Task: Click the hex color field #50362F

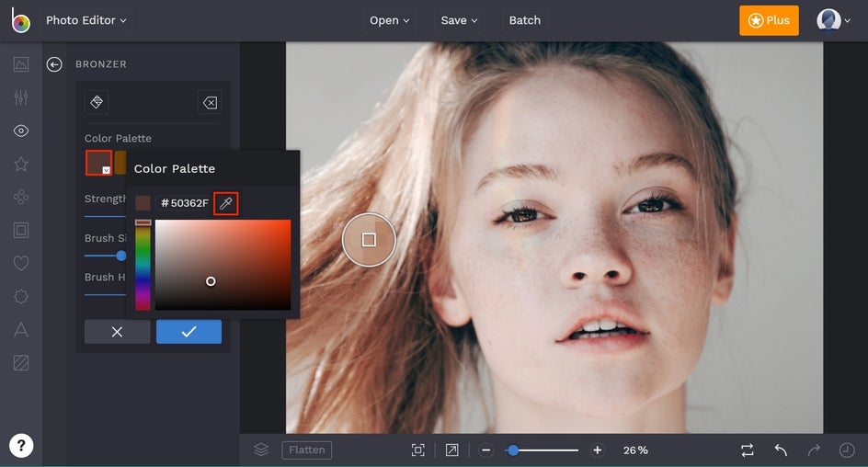Action: click(x=184, y=203)
